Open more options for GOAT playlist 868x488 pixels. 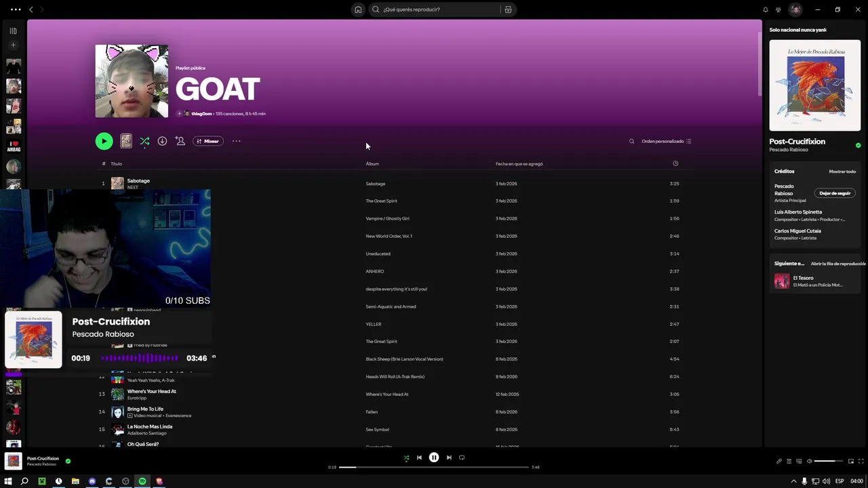click(236, 141)
